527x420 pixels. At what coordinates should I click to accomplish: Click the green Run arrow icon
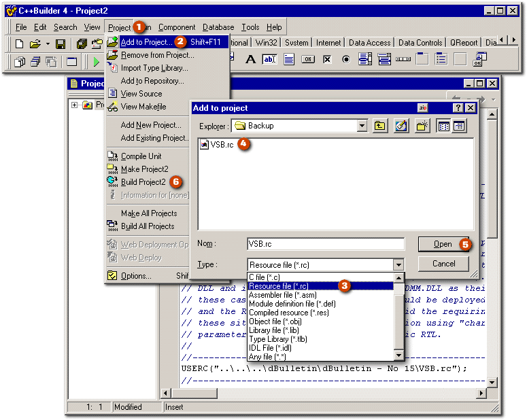coord(97,62)
